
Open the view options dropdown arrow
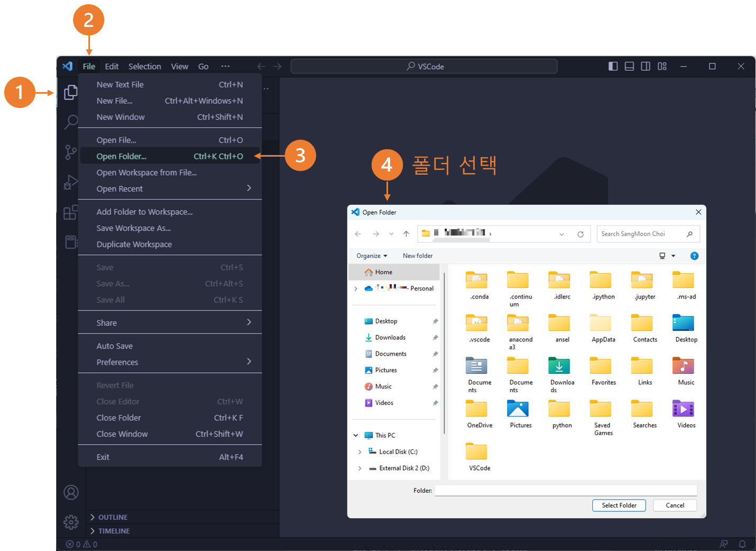[673, 256]
